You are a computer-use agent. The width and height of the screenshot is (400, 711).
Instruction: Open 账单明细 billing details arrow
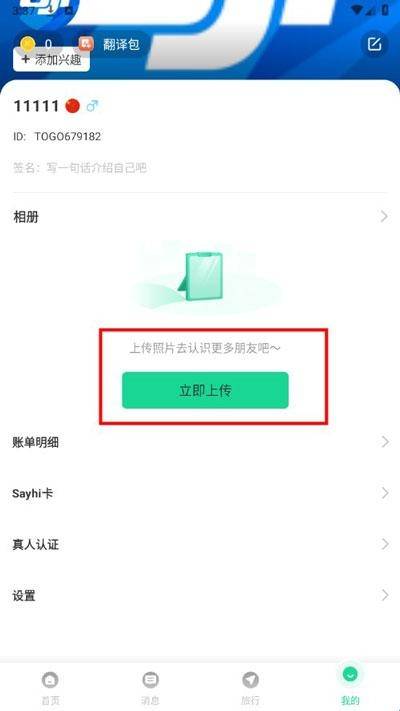coord(385,442)
